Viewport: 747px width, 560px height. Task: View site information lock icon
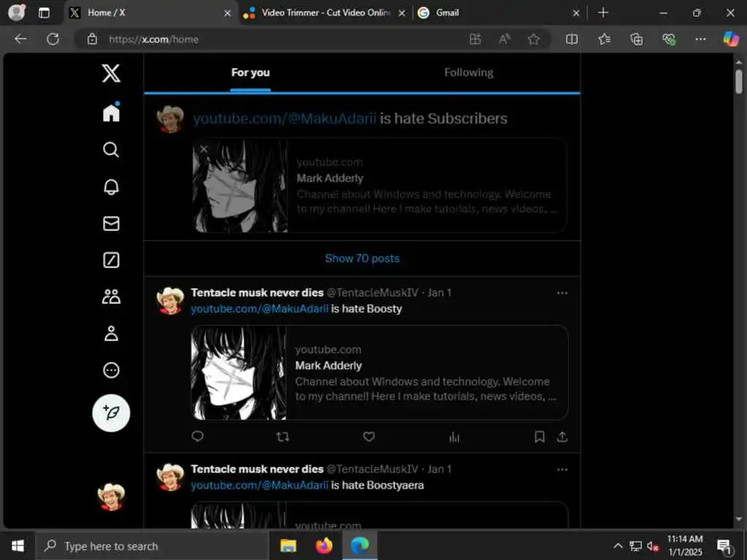(92, 39)
